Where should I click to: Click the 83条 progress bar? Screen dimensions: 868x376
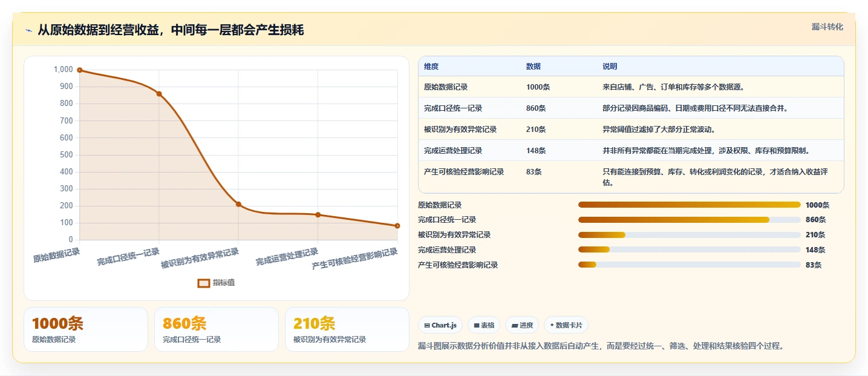pyautogui.click(x=690, y=265)
